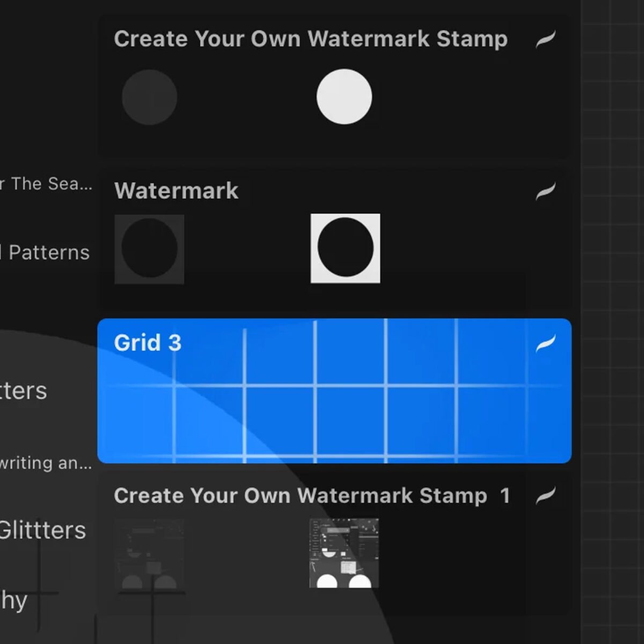Click white circle preview of Watermark Stamp brush
Viewport: 644px width, 644px height.
tap(344, 97)
